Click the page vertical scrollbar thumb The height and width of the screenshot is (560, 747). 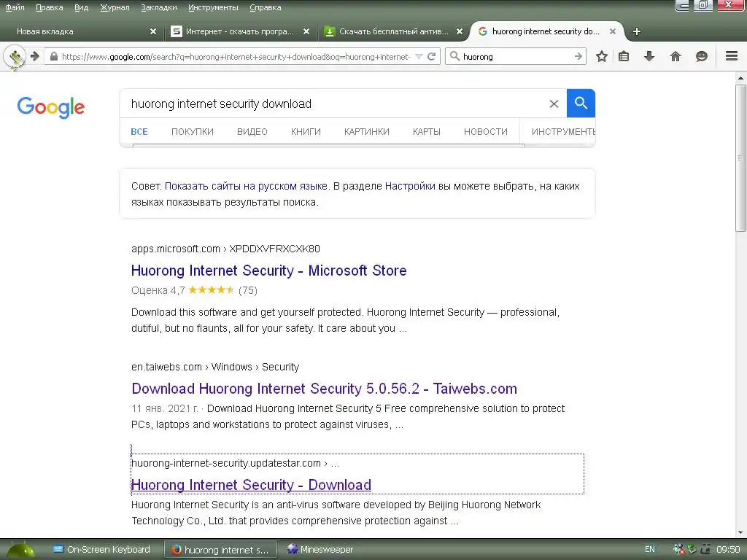[x=741, y=158]
